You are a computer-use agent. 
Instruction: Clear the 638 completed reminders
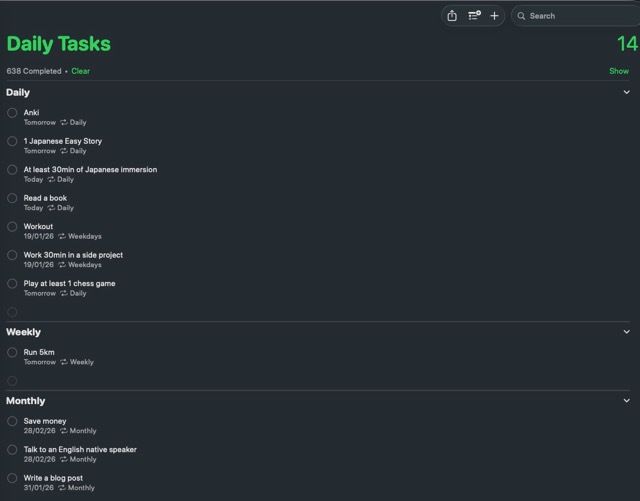80,71
